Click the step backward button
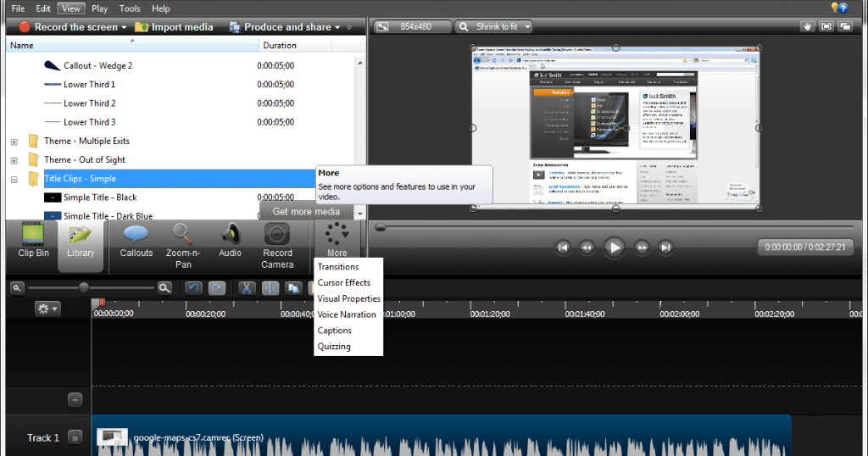868x456 pixels. click(x=587, y=247)
